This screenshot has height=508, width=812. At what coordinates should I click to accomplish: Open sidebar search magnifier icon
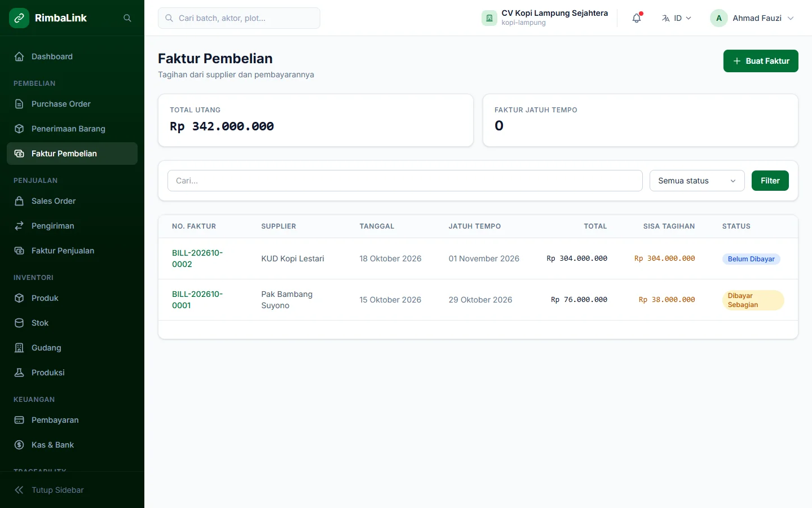pyautogui.click(x=127, y=18)
